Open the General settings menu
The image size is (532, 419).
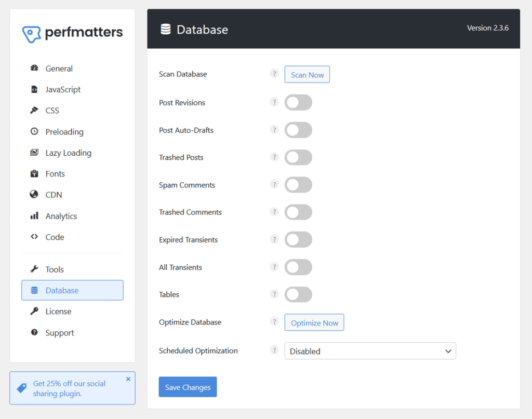73,69
